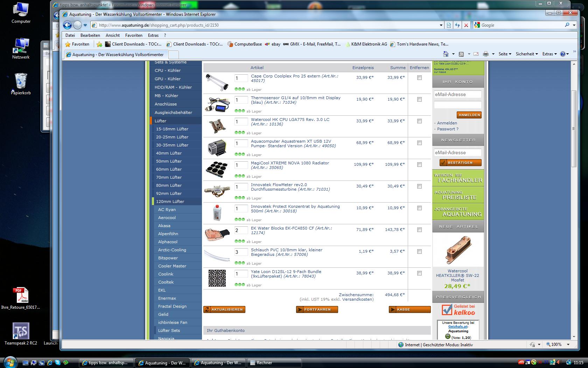Click the Show desktop quick launch icon
The height and width of the screenshot is (368, 588).
point(26,363)
